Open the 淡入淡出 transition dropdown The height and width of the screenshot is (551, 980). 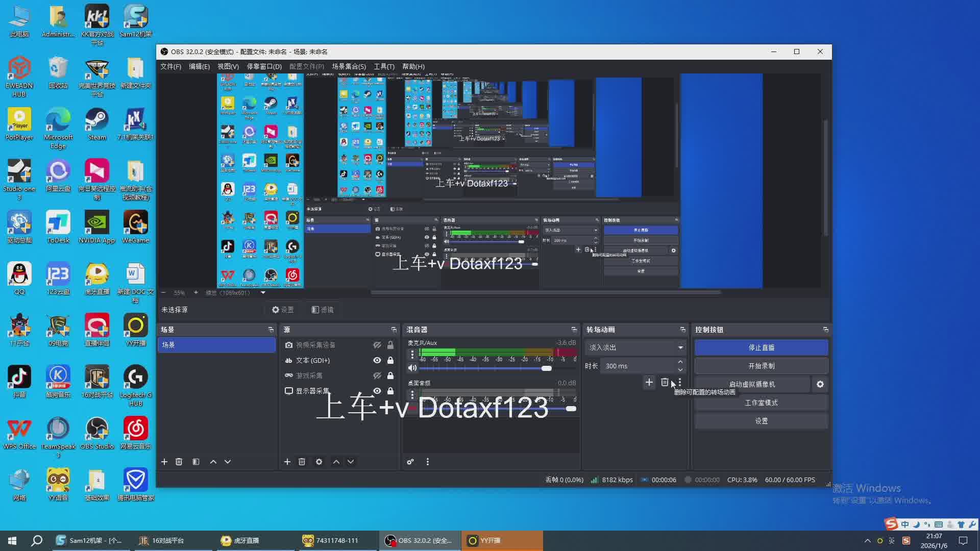(635, 347)
